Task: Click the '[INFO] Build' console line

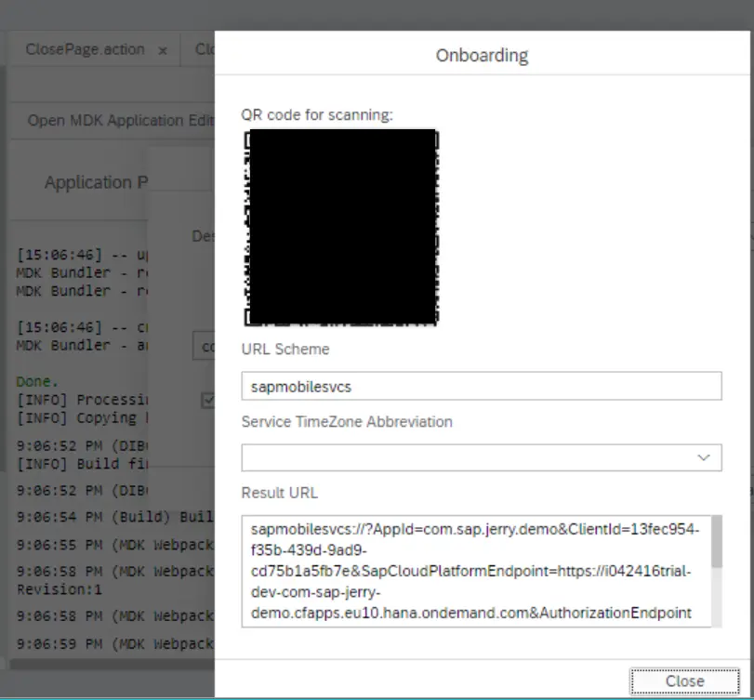Action: pos(82,464)
